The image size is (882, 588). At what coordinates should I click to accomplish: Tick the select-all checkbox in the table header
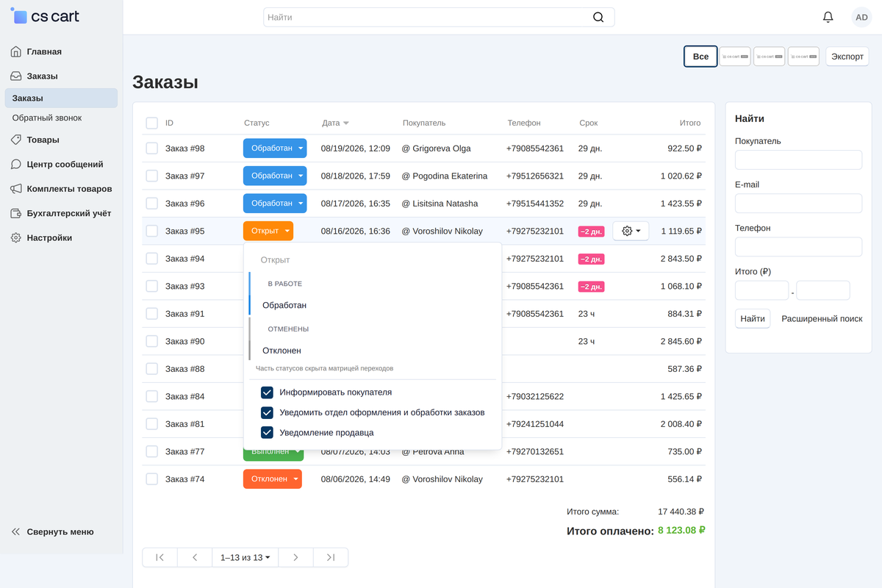[151, 123]
